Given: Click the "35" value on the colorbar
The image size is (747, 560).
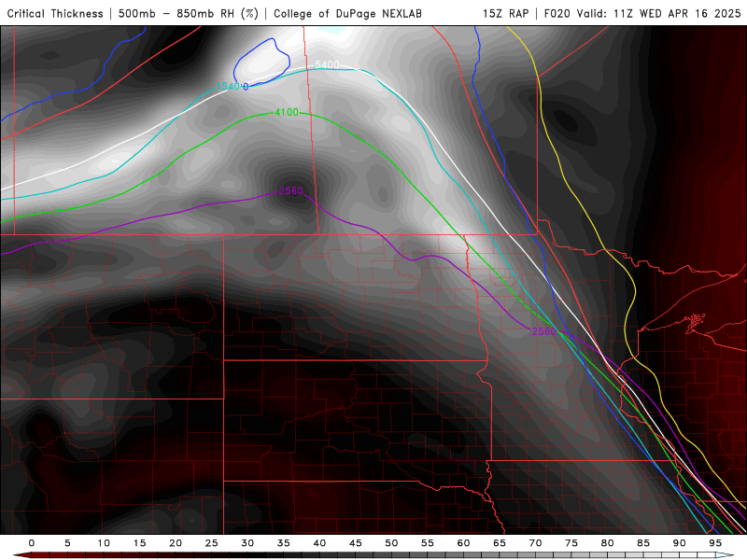Looking at the screenshot, I should click(284, 543).
